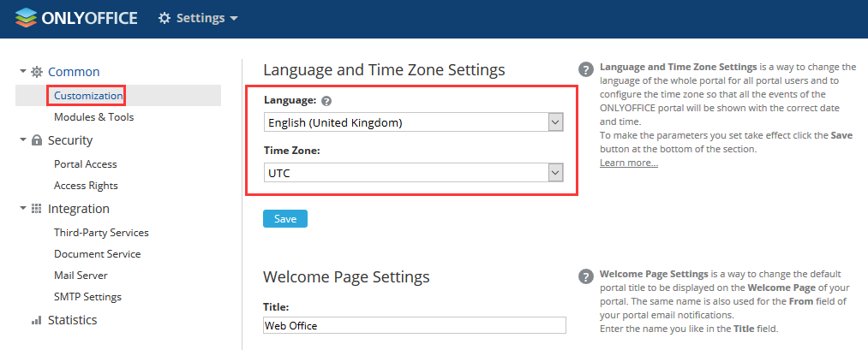Click the help icon next to Language label
The height and width of the screenshot is (350, 868).
(326, 101)
